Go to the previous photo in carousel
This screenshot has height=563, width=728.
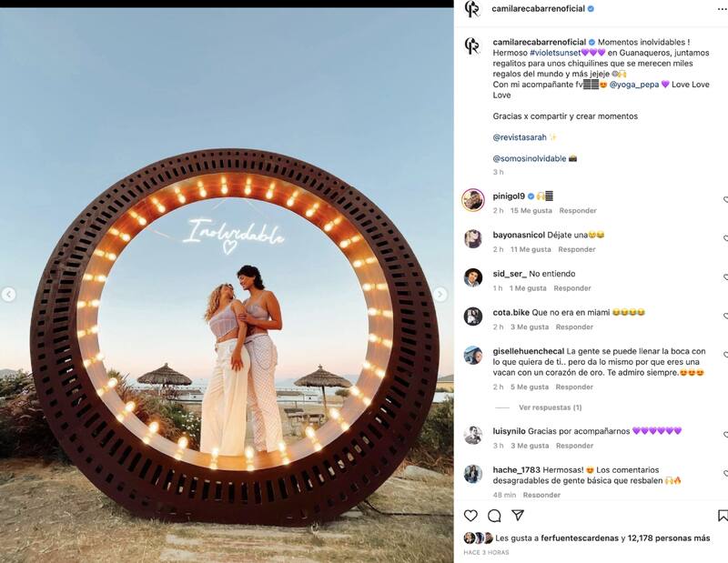click(x=9, y=295)
